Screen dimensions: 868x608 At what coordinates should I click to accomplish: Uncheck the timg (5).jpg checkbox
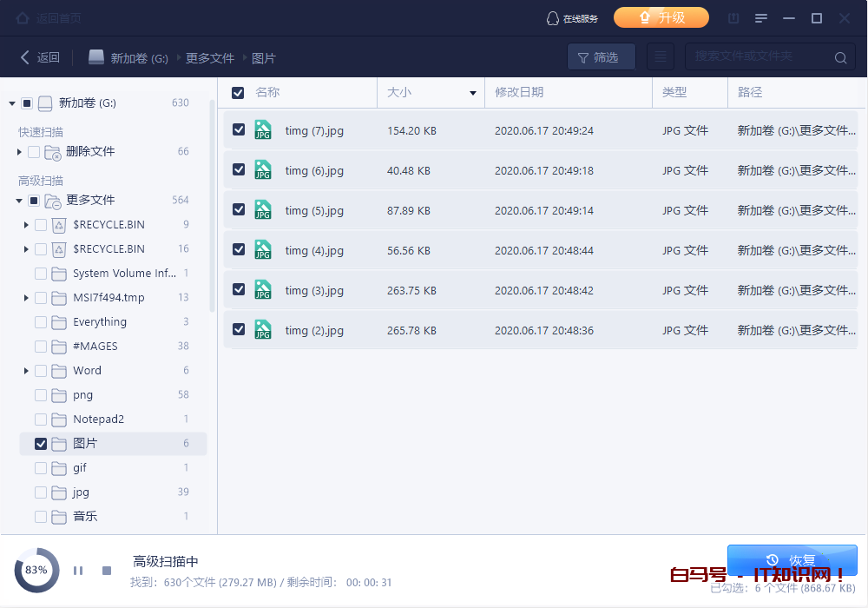(239, 210)
